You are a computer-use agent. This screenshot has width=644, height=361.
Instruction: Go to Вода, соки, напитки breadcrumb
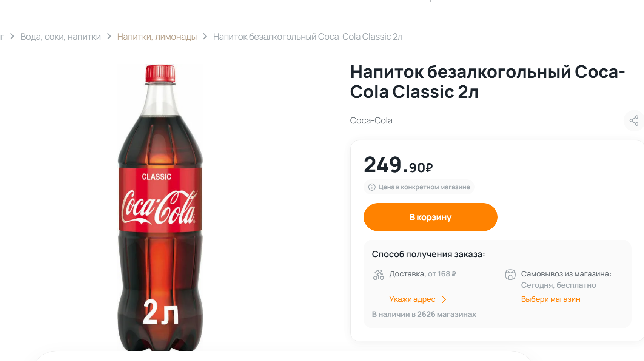(x=60, y=37)
